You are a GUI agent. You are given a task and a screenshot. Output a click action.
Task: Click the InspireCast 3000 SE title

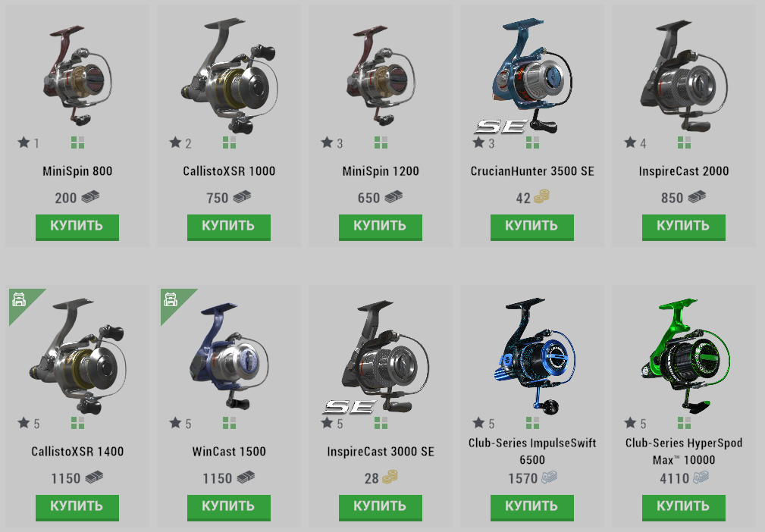[x=381, y=452]
